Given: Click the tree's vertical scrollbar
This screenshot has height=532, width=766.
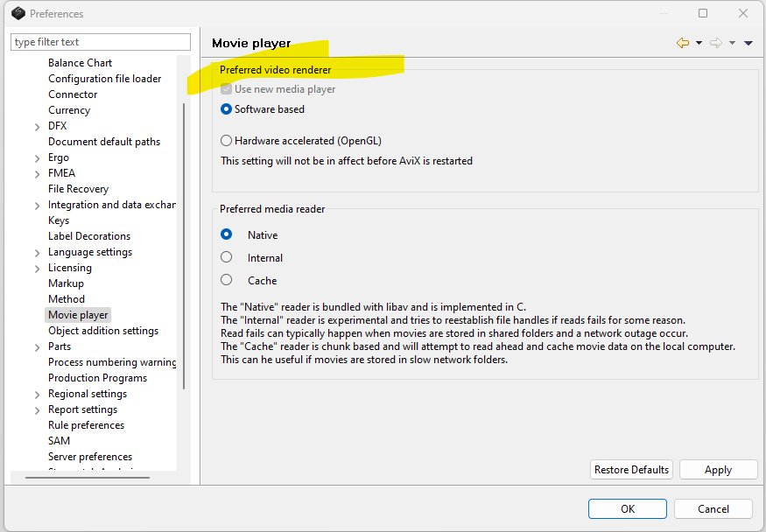Looking at the screenshot, I should click(x=183, y=245).
